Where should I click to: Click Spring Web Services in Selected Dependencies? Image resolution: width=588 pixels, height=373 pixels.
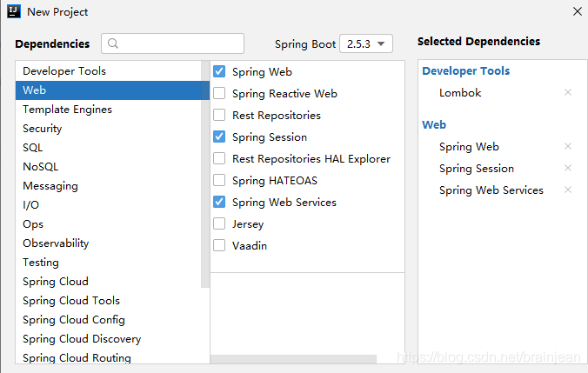pyautogui.click(x=491, y=190)
